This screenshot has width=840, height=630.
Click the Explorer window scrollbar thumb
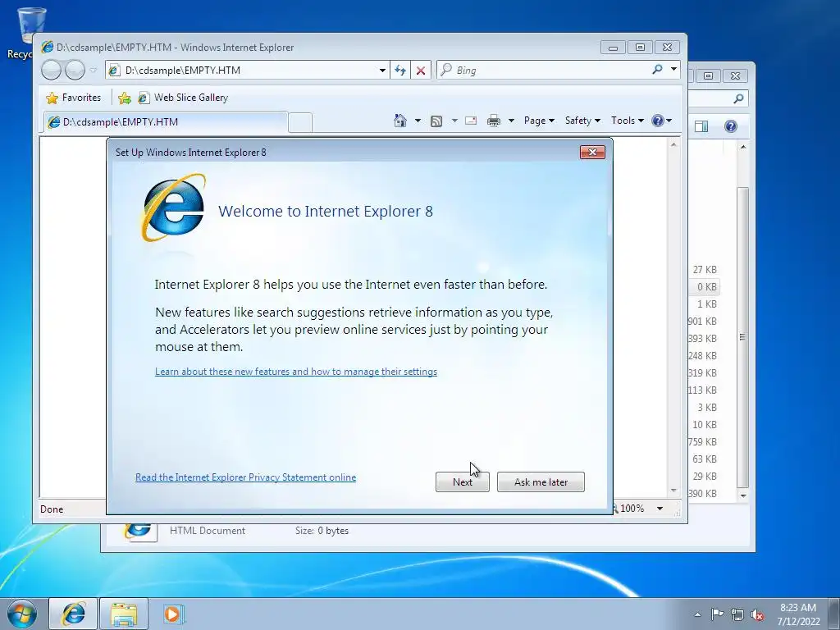tap(742, 337)
